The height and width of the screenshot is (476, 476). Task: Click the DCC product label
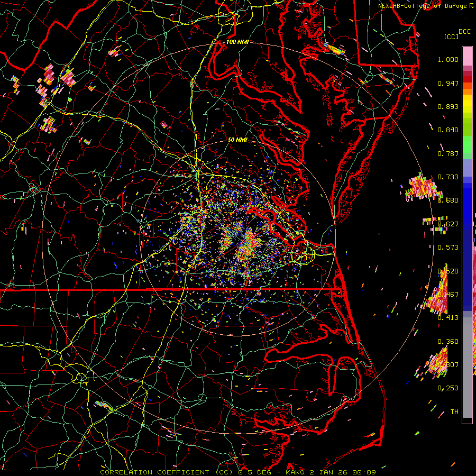(x=465, y=32)
